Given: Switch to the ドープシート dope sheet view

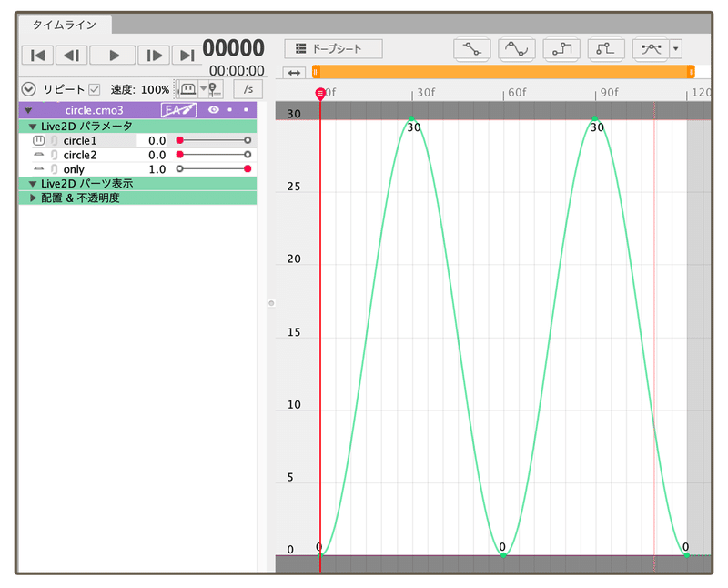Looking at the screenshot, I should (x=333, y=49).
